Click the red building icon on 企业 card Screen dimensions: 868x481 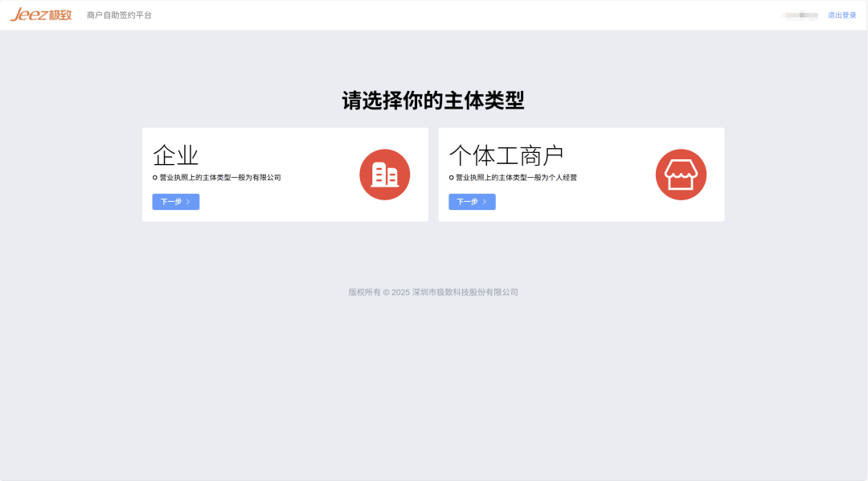(384, 174)
